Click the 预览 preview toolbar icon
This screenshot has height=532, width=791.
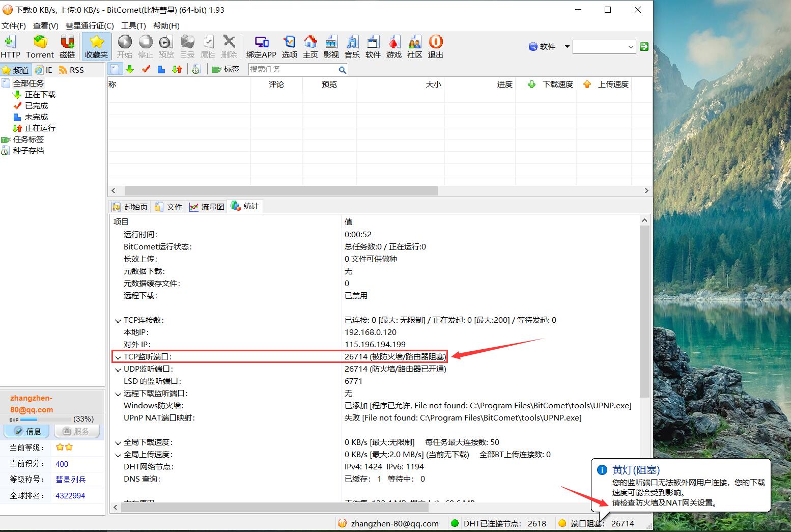166,47
